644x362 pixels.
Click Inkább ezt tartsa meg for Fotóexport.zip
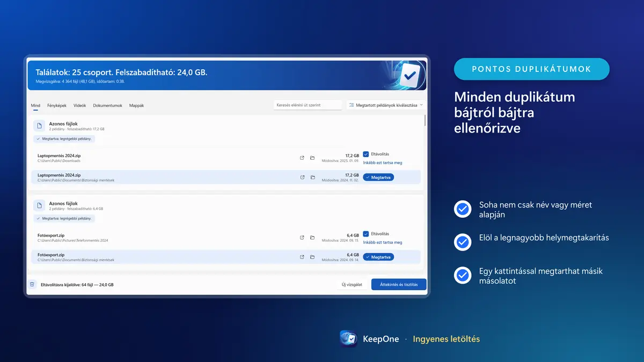point(383,242)
